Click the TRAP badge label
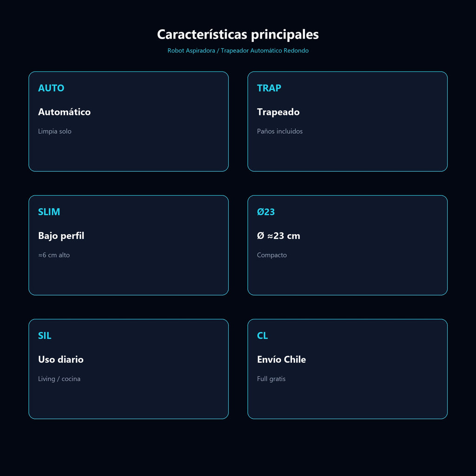Viewport: 476px width, 476px height. (x=269, y=88)
